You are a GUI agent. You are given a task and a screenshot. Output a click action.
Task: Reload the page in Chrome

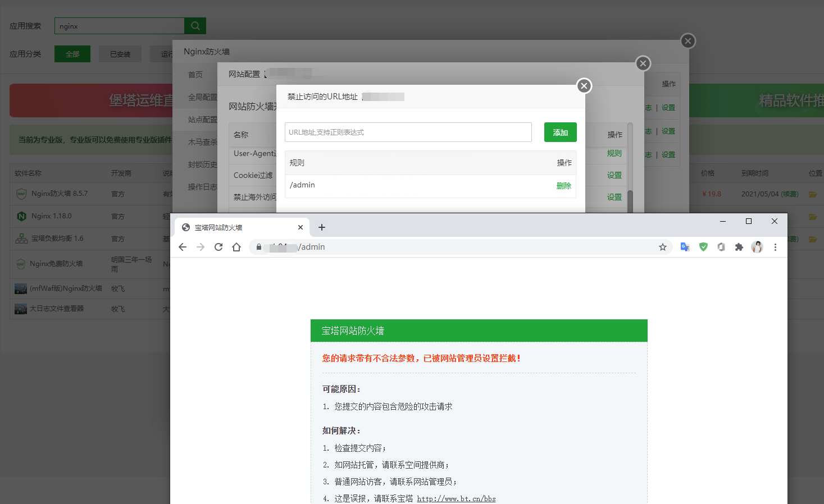click(x=218, y=247)
